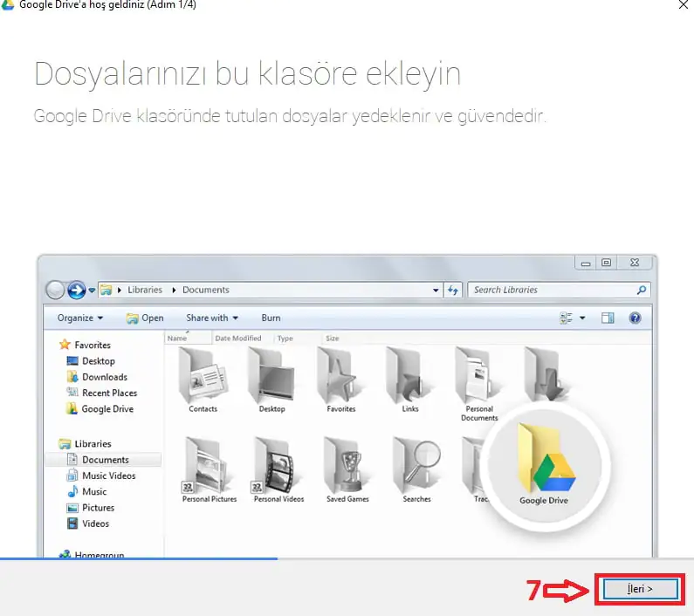Minimize the illustrated Explorer window
Image resolution: width=694 pixels, height=616 pixels.
[586, 264]
